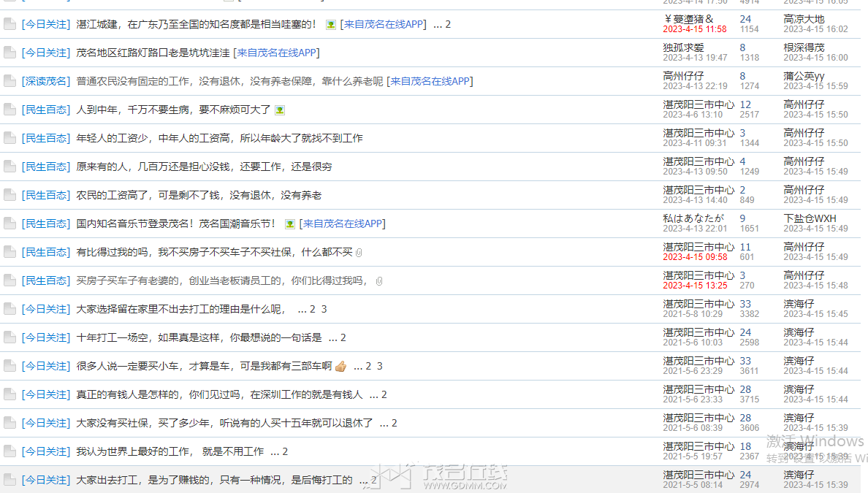The height and width of the screenshot is (493, 868).
Task: Follow 来自茂名在线APP link on 红路灯路口 row
Action: [x=276, y=53]
